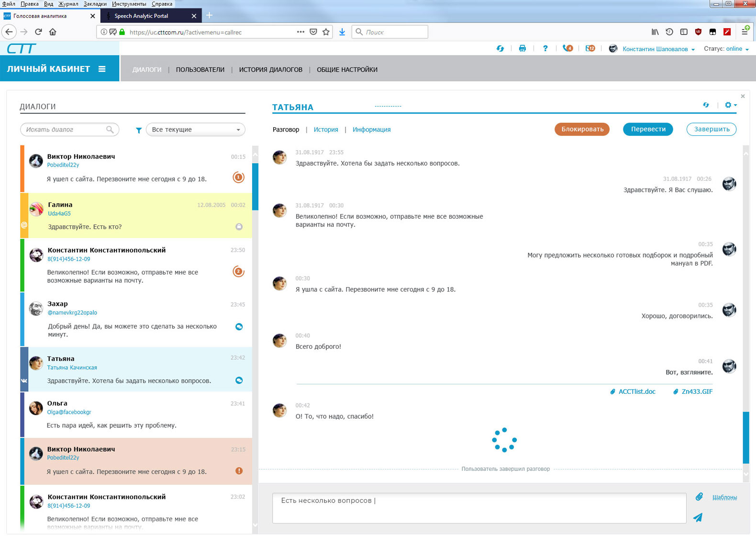Click orange alert icon on Виктор Николаевич 23:15 dialog

coord(239,471)
